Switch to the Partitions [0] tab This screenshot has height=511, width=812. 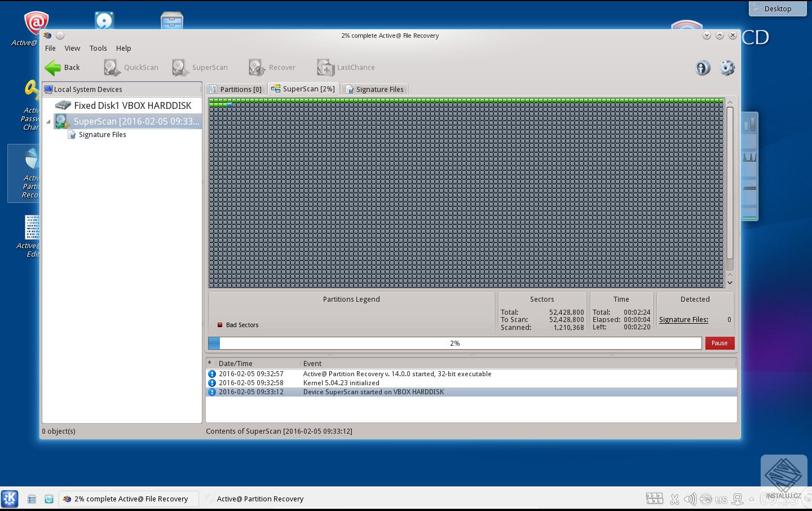(236, 89)
